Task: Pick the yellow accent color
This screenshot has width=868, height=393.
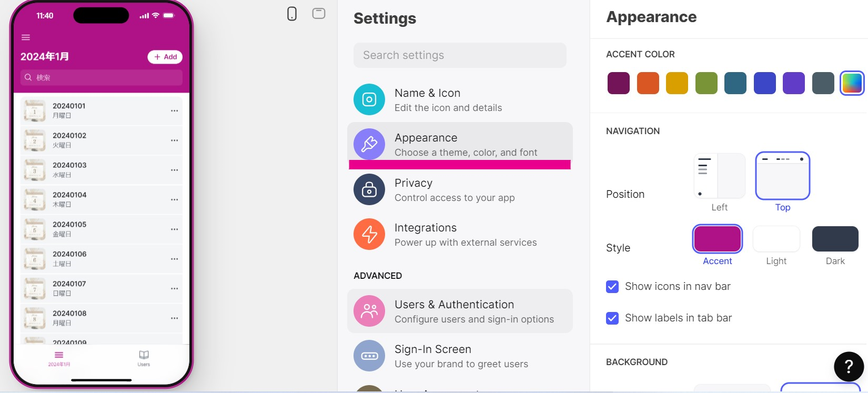Action: click(x=677, y=83)
